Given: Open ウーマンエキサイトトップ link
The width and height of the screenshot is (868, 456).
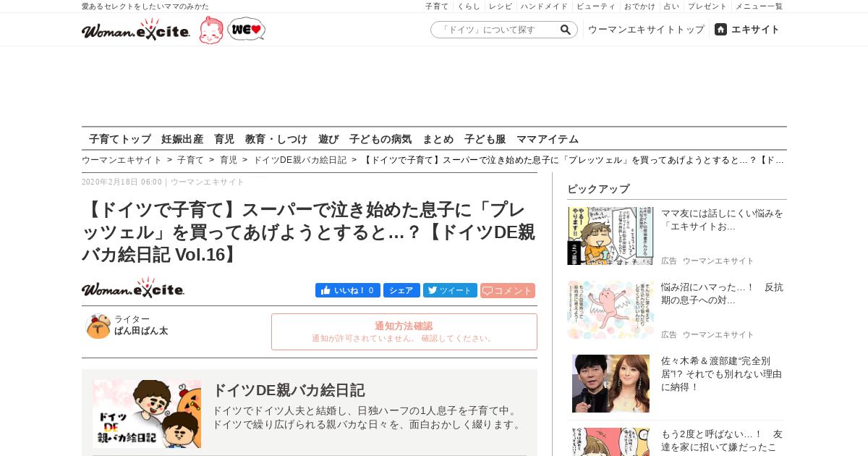Looking at the screenshot, I should 646,30.
